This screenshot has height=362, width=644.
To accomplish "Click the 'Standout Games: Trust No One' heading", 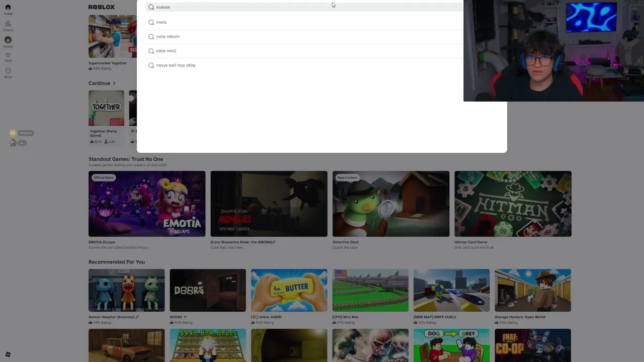I will click(x=126, y=159).
